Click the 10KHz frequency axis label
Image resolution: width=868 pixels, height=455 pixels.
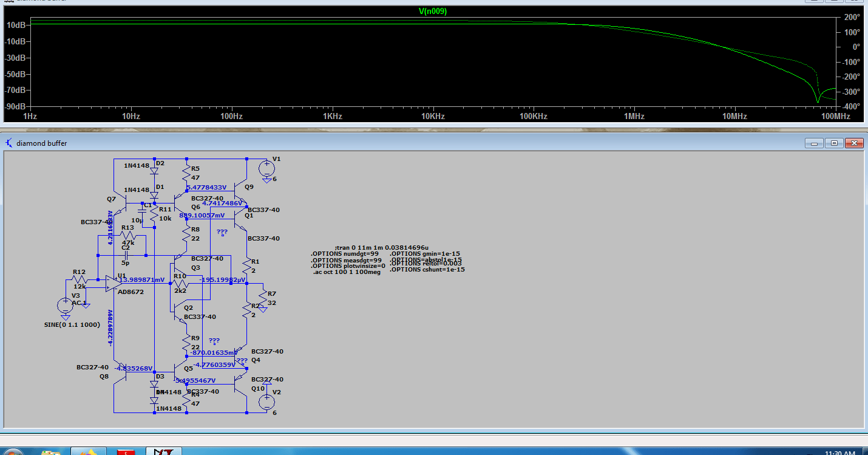click(x=432, y=115)
